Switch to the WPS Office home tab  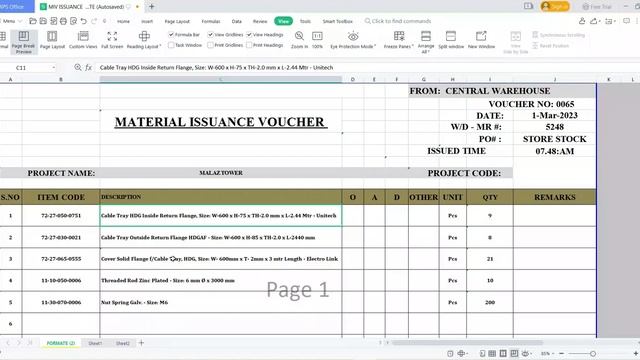[16, 7]
